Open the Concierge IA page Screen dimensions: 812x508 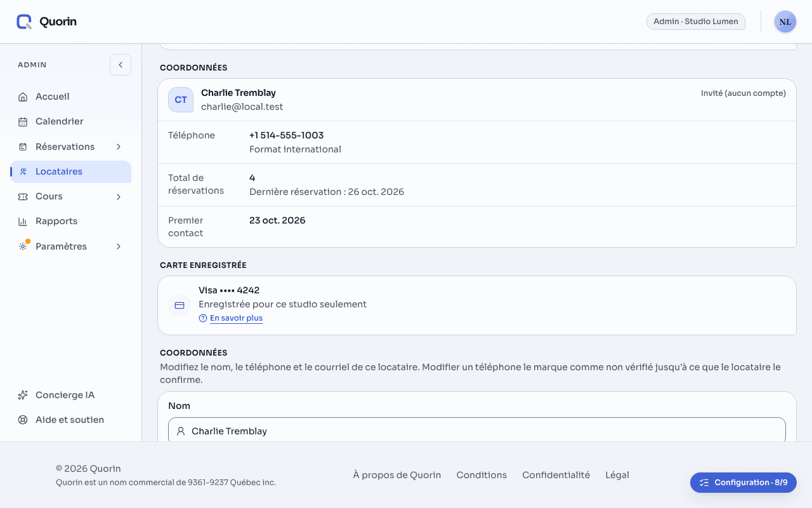[71, 395]
